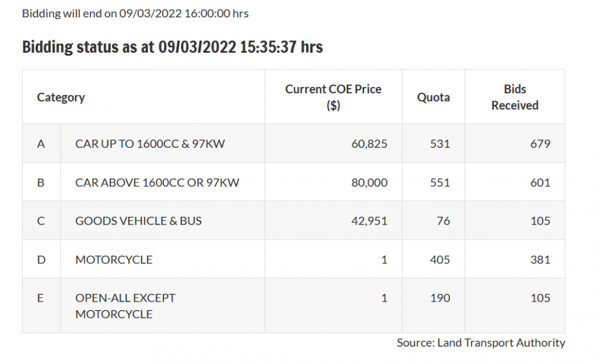Click the Bidding status heading

click(173, 47)
